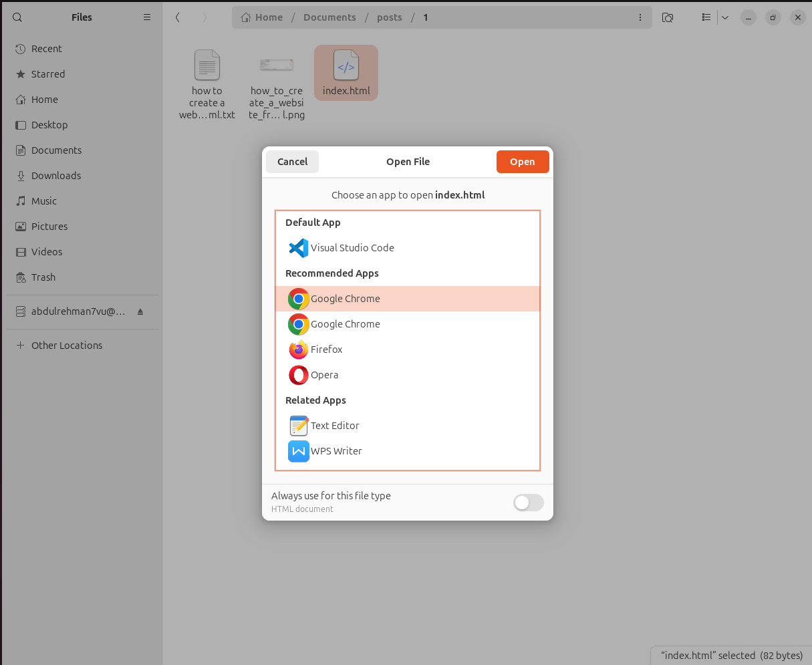Switch to list view in file browser
The image size is (812, 665).
coord(706,17)
